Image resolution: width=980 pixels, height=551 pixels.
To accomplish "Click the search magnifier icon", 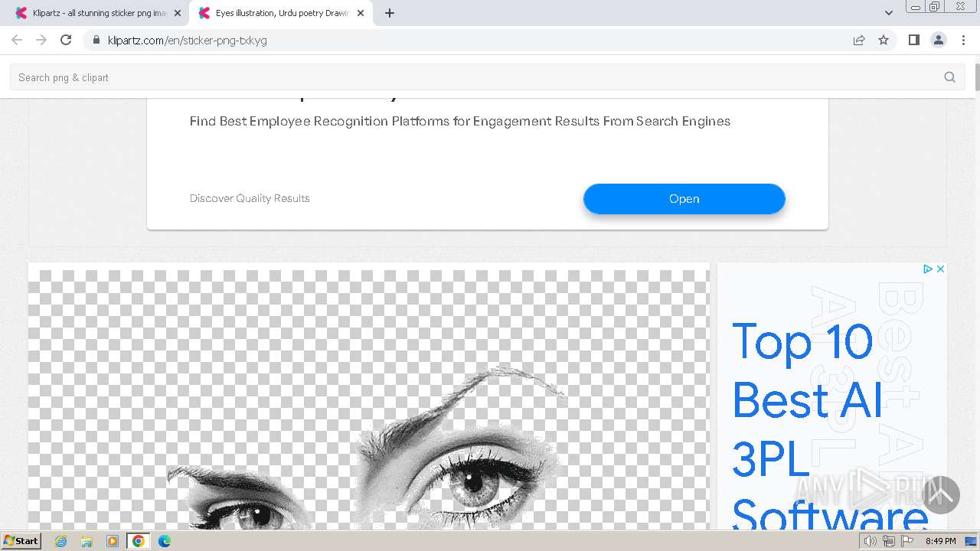I will click(949, 77).
